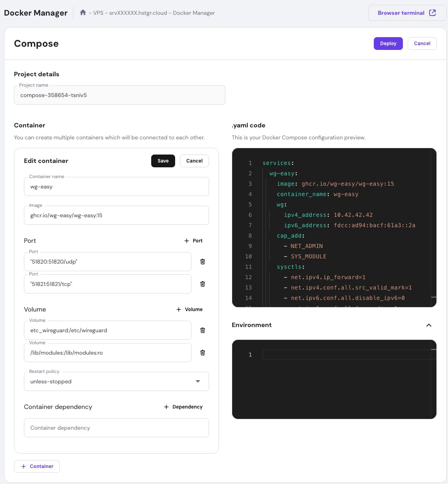Add a new port with plus Port
448x484 pixels.
coord(193,241)
